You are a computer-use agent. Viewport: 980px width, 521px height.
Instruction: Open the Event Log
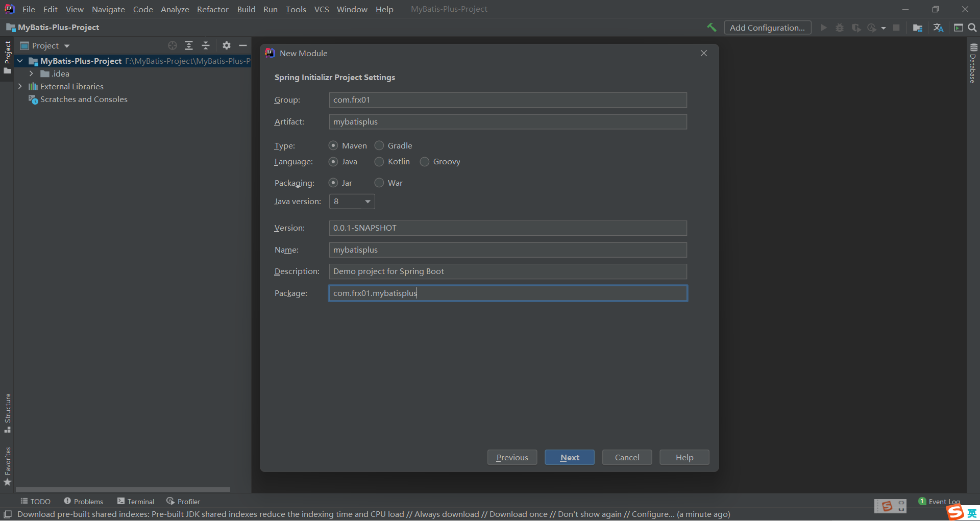pos(939,501)
